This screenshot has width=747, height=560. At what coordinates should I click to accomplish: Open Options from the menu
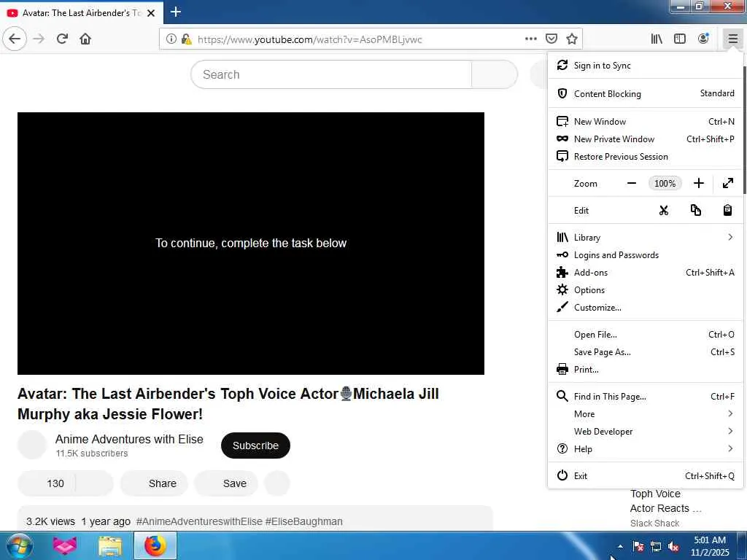click(646, 290)
